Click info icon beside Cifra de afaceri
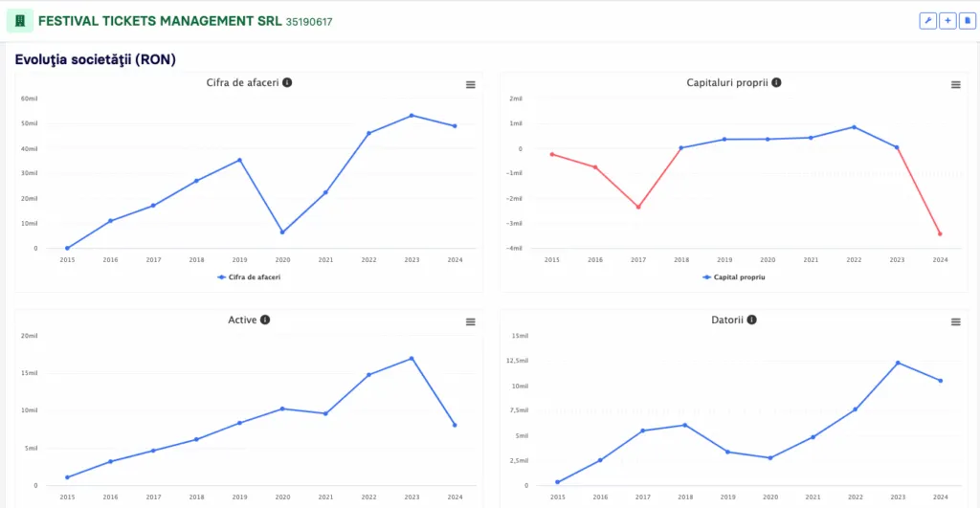The image size is (980, 508). coord(287,82)
